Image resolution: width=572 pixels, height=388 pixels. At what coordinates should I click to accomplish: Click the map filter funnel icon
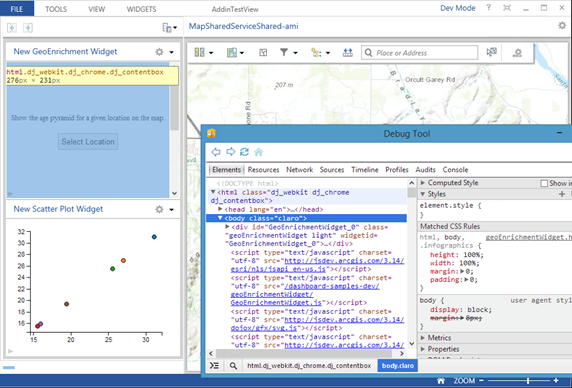pyautogui.click(x=284, y=53)
